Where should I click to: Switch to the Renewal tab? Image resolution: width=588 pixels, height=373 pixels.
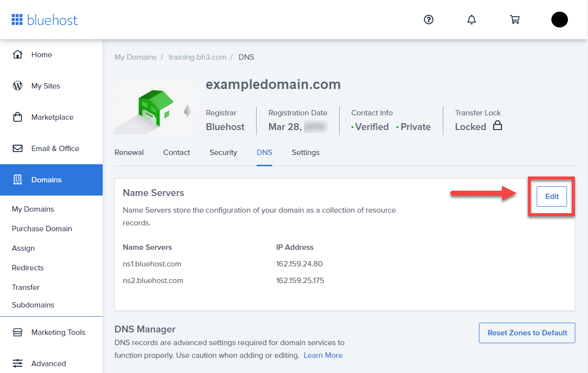click(129, 153)
